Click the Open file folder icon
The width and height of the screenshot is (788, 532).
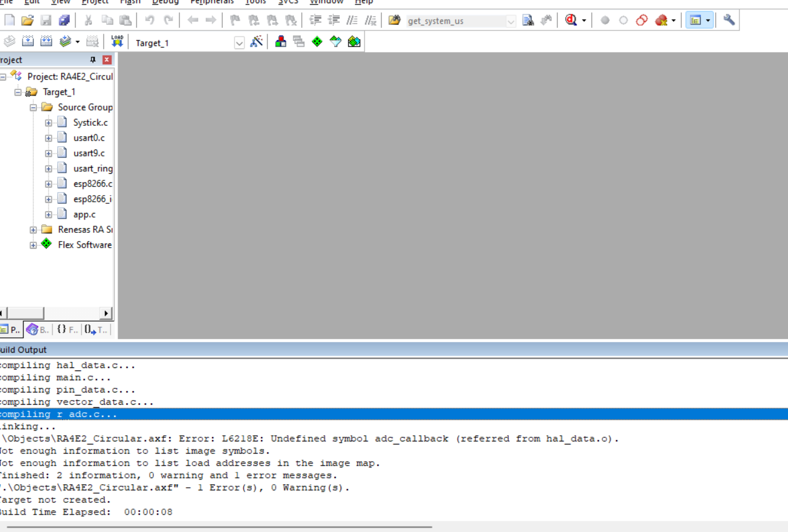tap(28, 20)
